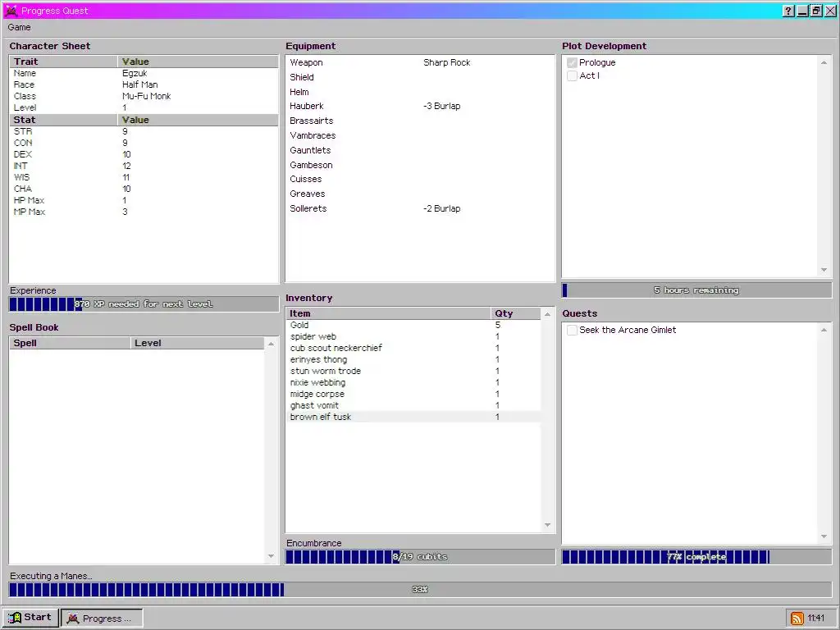Click the Item column header in Inventory

(x=388, y=314)
